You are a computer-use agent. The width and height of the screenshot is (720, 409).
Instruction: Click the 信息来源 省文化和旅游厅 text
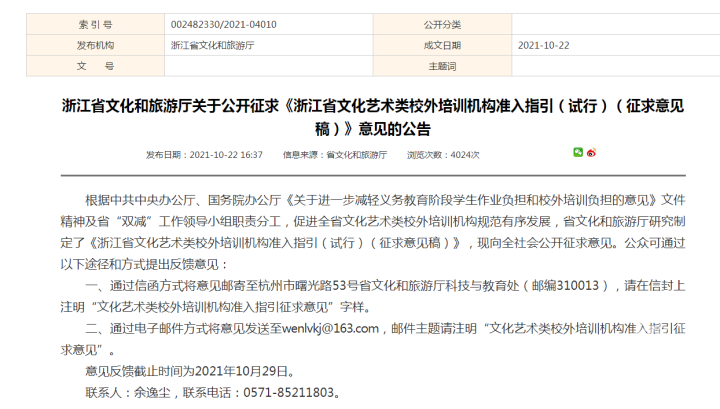(334, 155)
